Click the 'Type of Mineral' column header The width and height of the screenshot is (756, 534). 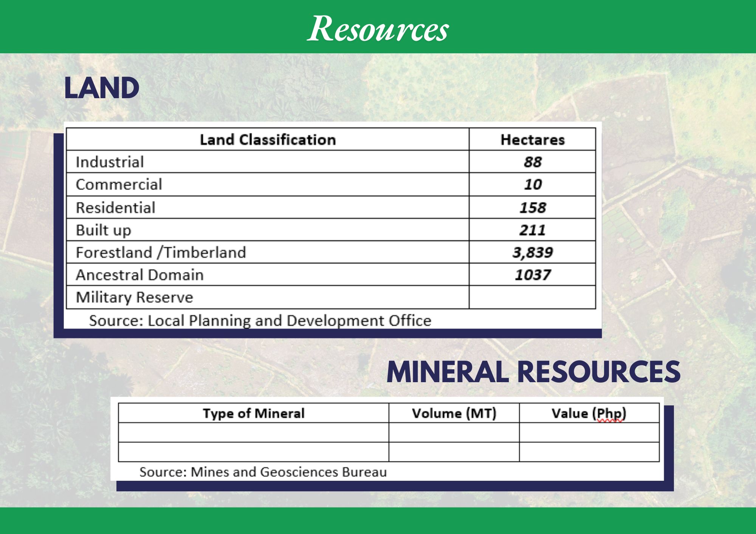tap(254, 413)
